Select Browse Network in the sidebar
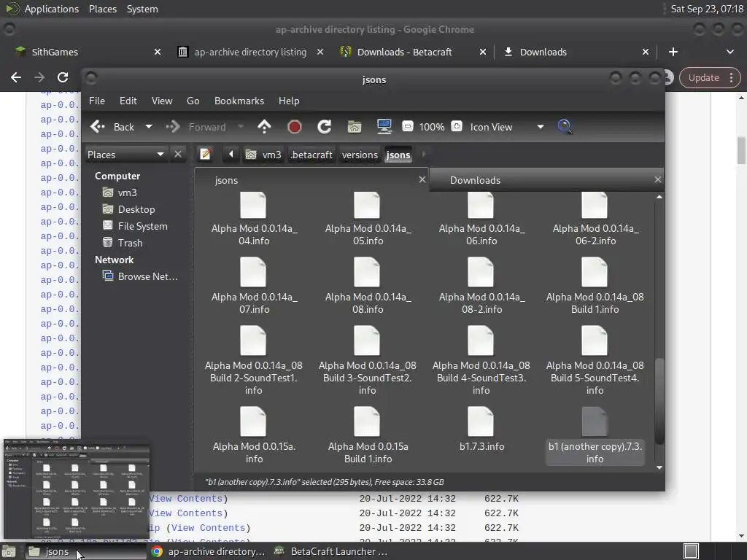The height and width of the screenshot is (560, 747). [x=147, y=276]
